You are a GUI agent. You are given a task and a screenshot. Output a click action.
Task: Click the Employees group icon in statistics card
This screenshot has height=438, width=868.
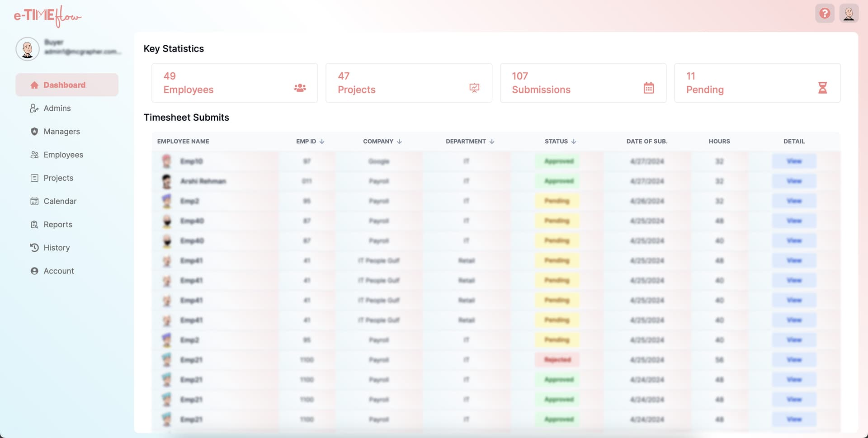[x=300, y=88]
